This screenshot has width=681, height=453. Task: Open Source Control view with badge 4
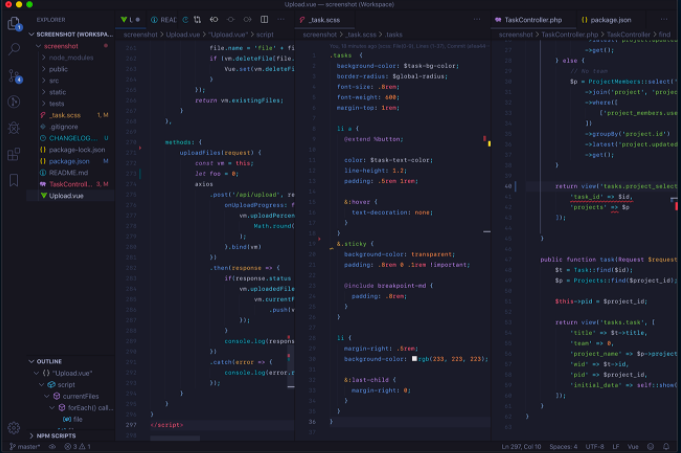[x=14, y=76]
